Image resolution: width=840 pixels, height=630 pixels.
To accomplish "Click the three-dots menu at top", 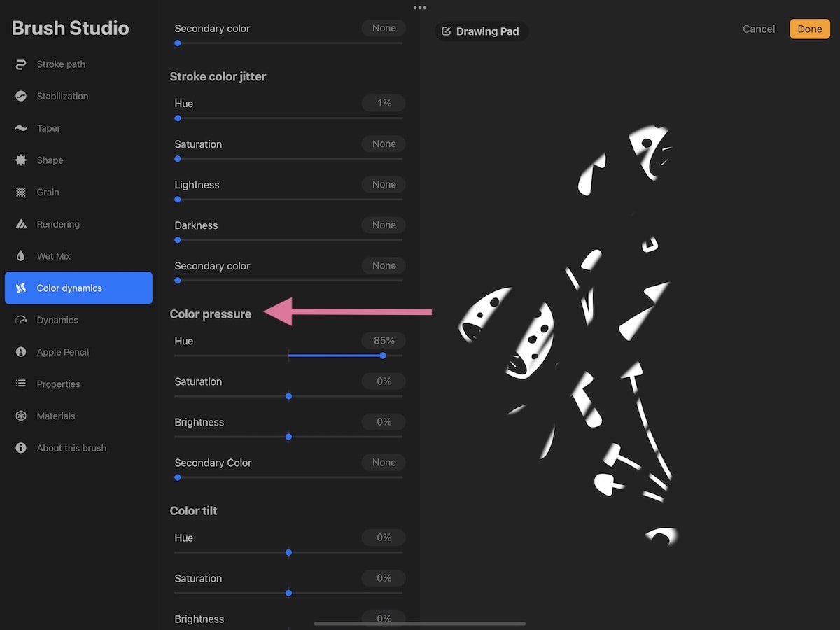I will tap(420, 8).
